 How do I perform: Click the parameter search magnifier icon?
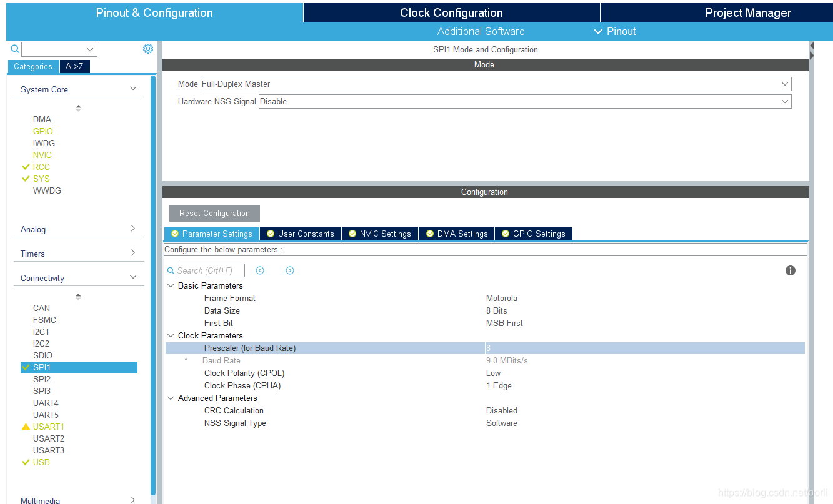coord(171,270)
